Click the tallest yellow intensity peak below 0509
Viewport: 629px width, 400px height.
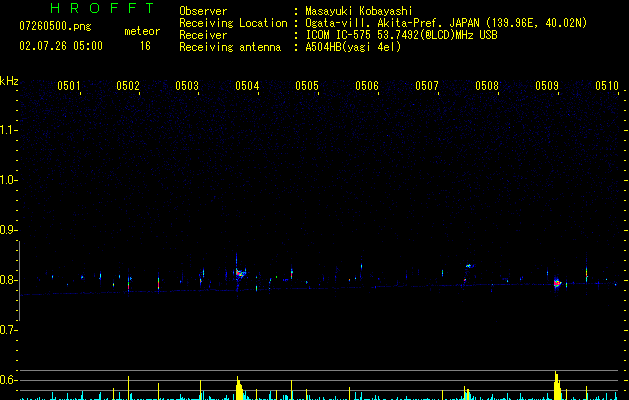pyautogui.click(x=557, y=386)
